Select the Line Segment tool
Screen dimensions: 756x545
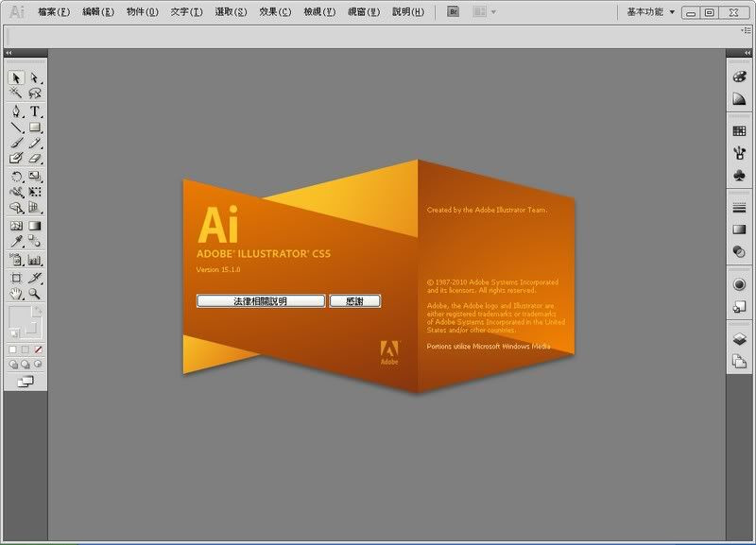click(x=16, y=128)
